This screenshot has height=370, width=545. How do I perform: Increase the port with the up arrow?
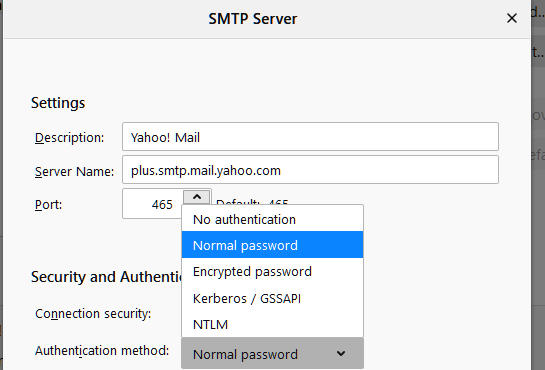(x=197, y=197)
